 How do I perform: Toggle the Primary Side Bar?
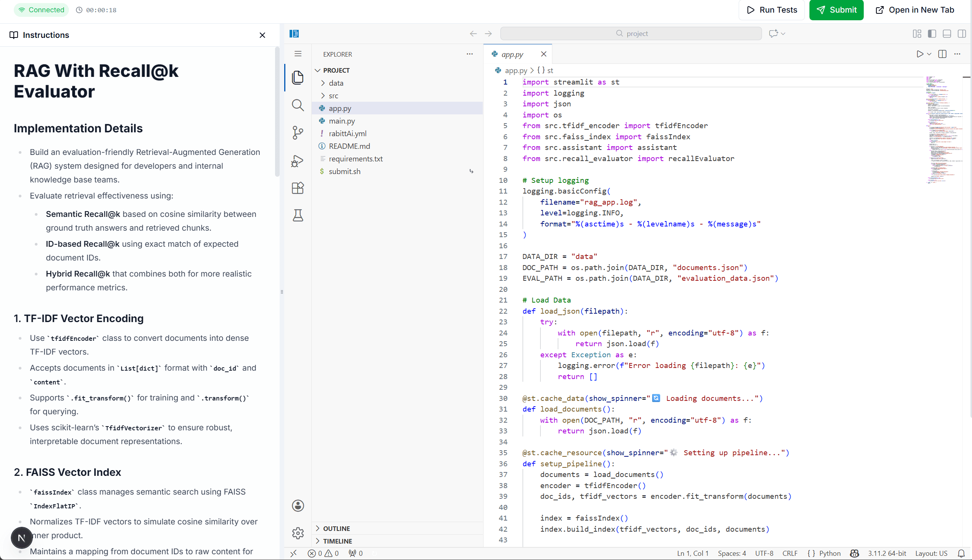click(x=932, y=34)
